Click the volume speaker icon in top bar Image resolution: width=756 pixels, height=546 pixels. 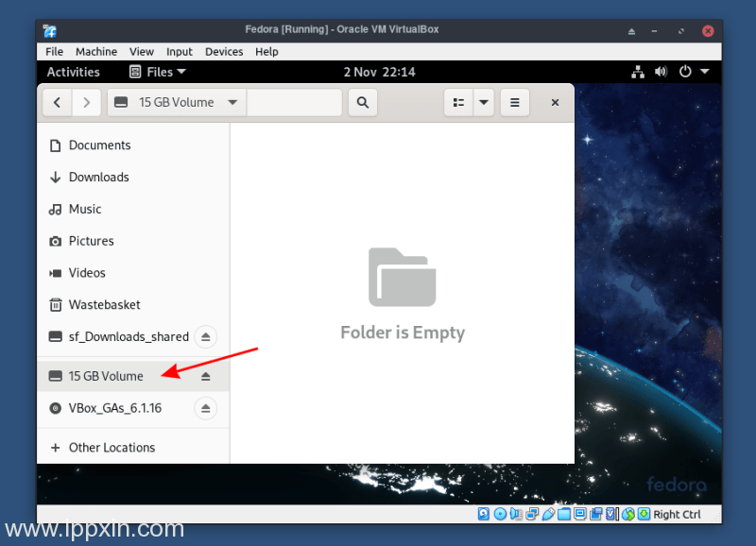click(661, 72)
